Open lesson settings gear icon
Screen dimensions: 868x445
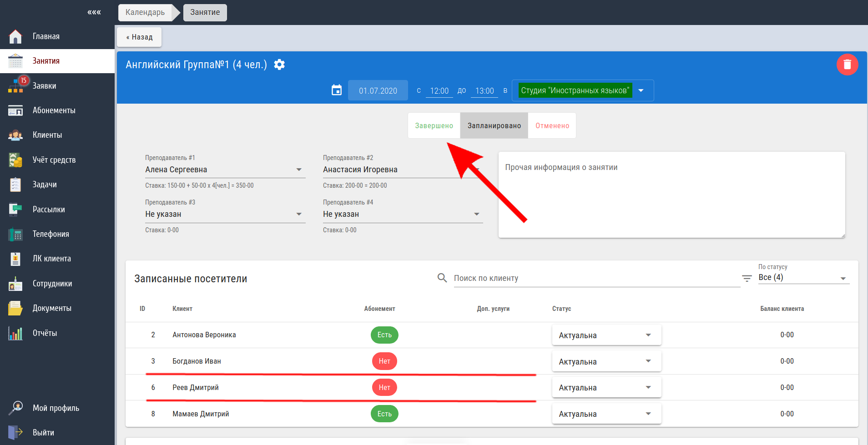coord(279,65)
